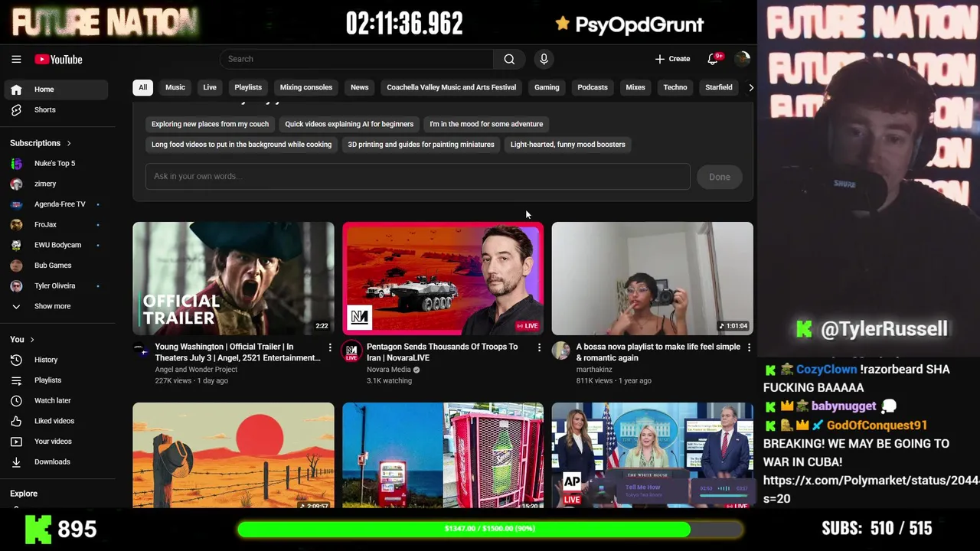Click the YouTube logo
Viewport: 980px width, 551px height.
click(x=58, y=60)
